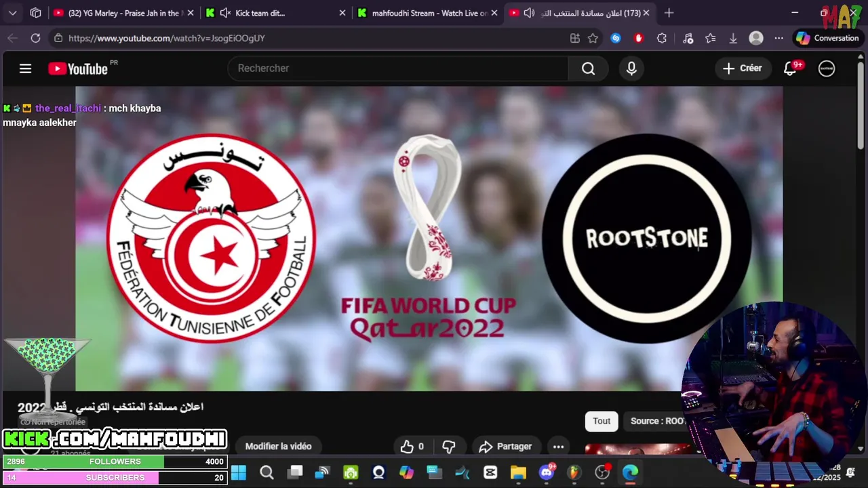The image size is (868, 488).
Task: Click the Créer button
Action: (x=743, y=68)
